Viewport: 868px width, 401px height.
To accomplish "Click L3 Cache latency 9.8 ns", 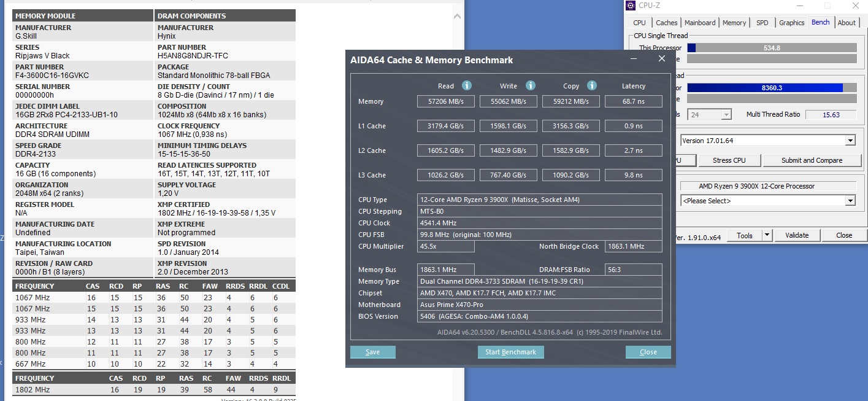I will point(634,175).
